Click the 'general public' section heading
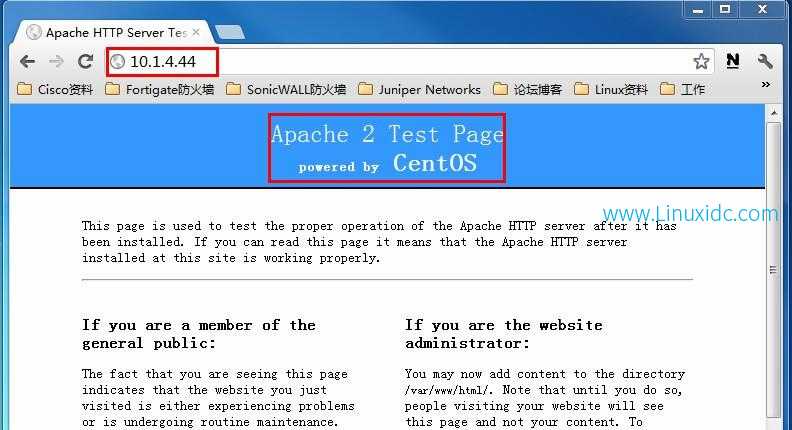The height and width of the screenshot is (430, 792). [199, 334]
